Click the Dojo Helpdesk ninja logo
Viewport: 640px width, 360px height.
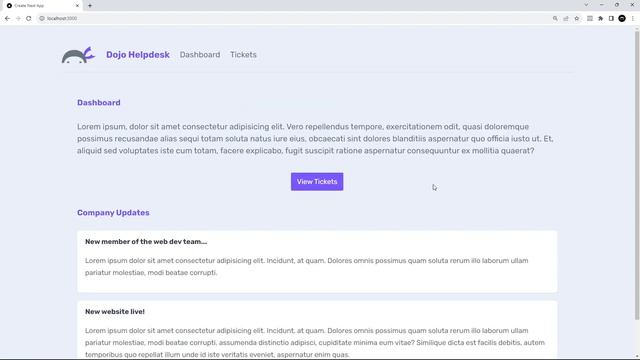(78, 55)
